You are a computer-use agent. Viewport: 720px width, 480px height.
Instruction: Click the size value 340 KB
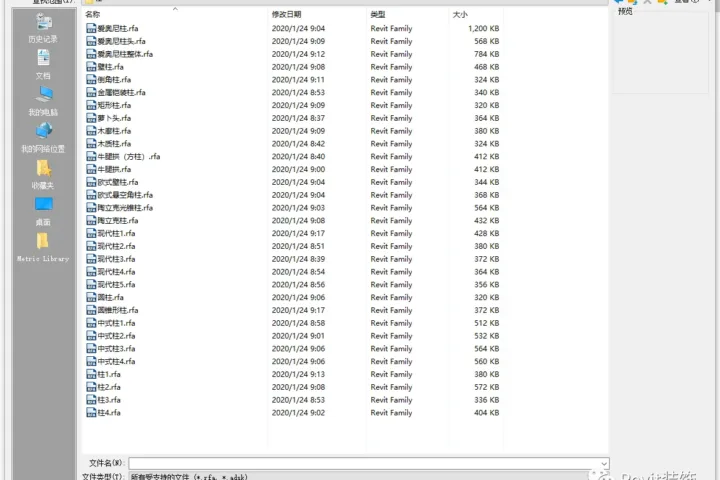[487, 92]
